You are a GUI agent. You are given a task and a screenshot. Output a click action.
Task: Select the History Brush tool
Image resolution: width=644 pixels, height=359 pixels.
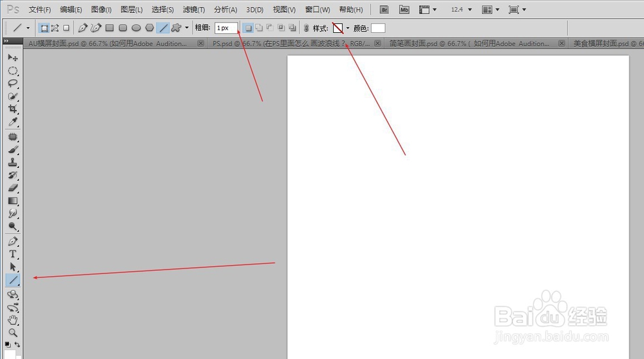click(13, 175)
